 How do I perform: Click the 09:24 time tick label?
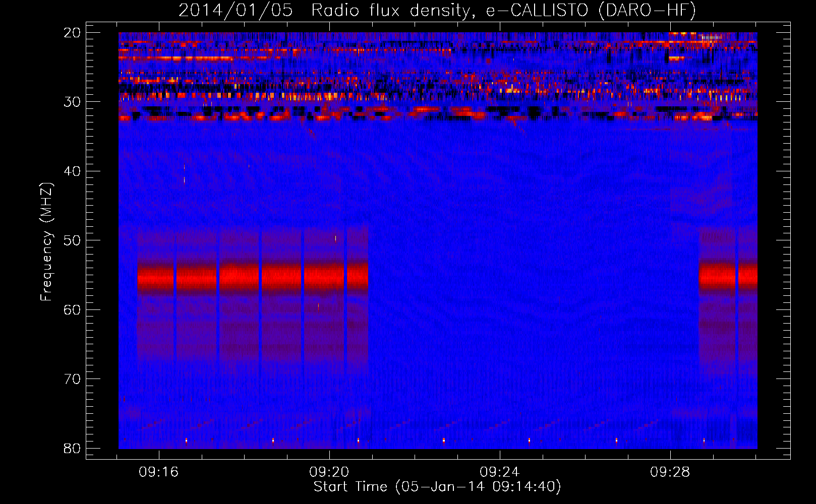[499, 472]
